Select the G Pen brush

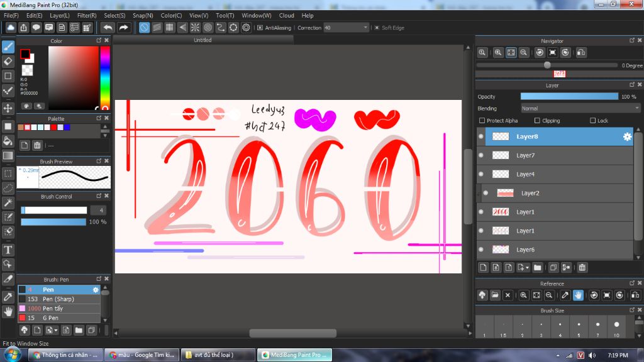58,317
